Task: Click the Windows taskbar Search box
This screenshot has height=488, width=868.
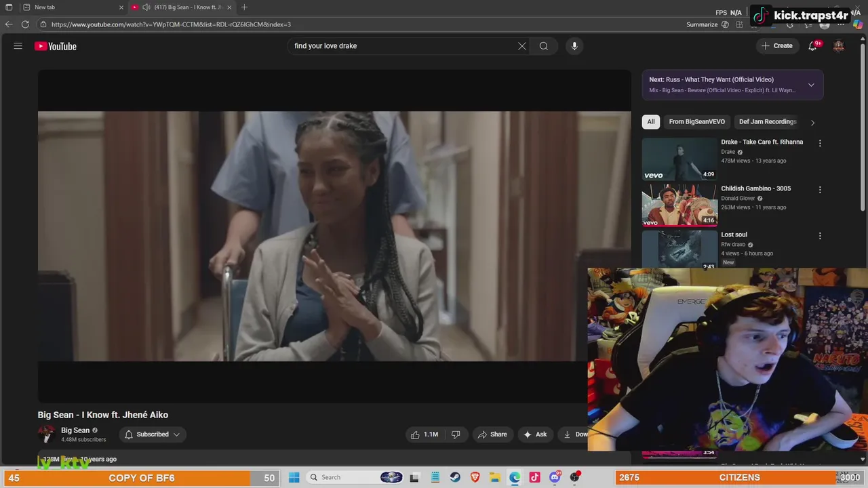Action: point(353,477)
